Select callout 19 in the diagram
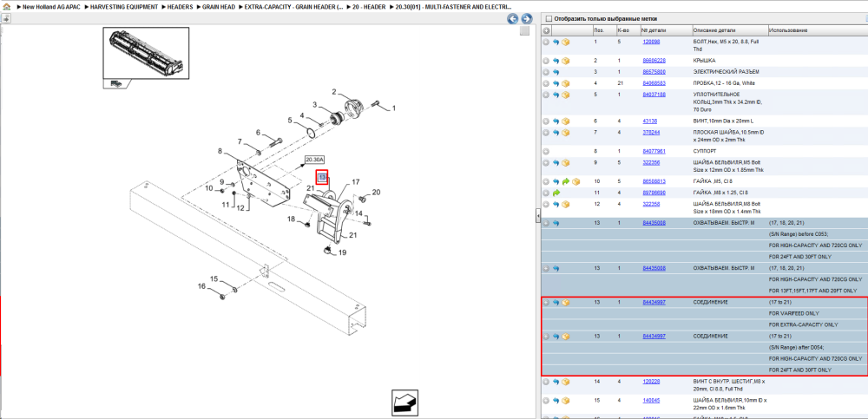Viewport: 868px width, 419px height. pyautogui.click(x=342, y=253)
